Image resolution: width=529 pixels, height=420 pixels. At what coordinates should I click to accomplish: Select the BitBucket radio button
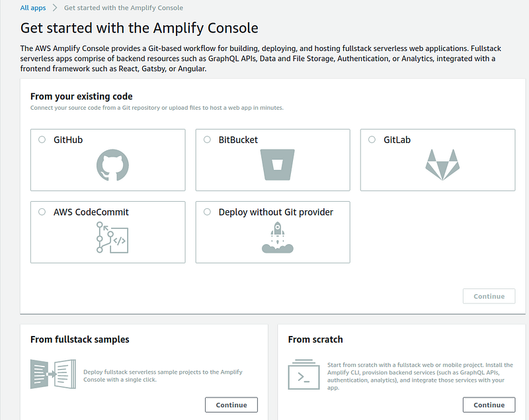tap(207, 140)
